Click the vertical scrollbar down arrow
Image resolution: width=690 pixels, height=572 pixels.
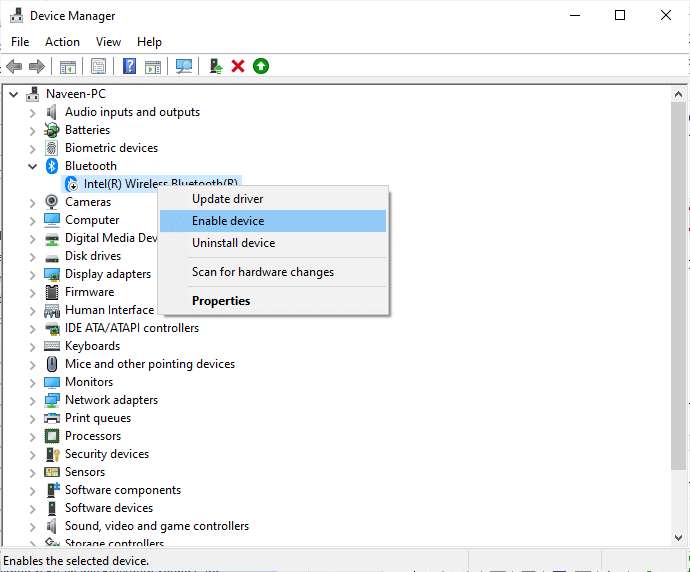(x=679, y=539)
